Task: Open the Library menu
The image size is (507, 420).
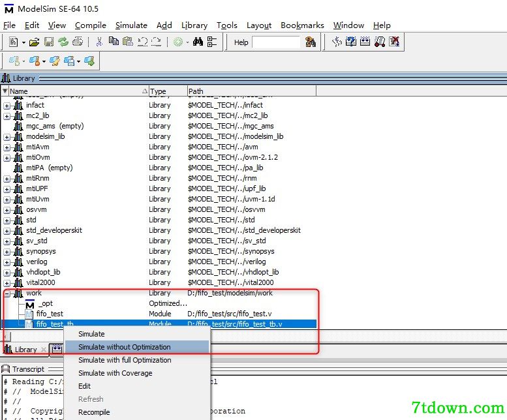Action: click(194, 25)
